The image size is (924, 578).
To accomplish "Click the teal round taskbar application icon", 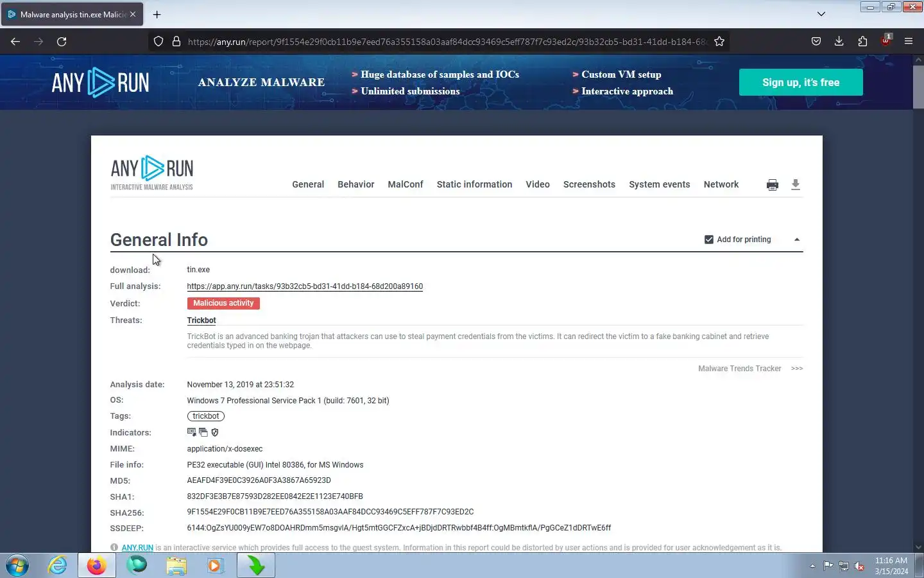I will click(x=137, y=565).
